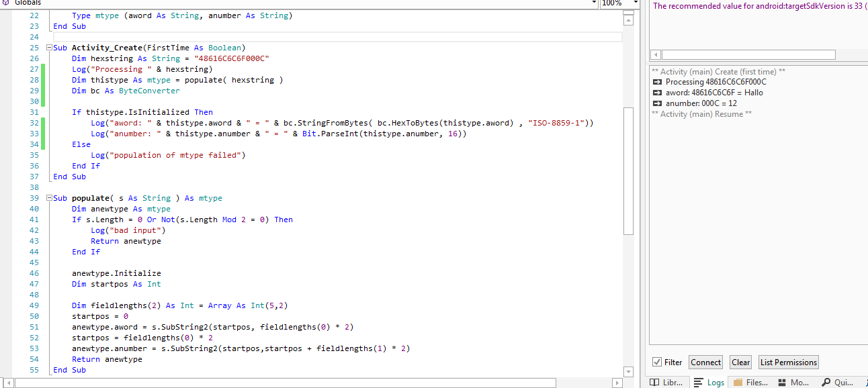This screenshot has height=388, width=868.
Task: Click the code editor scroll-down arrow
Action: 629,371
